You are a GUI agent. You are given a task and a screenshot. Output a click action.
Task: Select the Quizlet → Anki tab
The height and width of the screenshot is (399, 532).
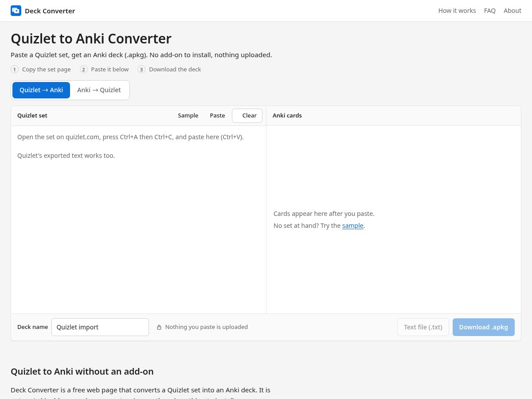[x=41, y=90]
